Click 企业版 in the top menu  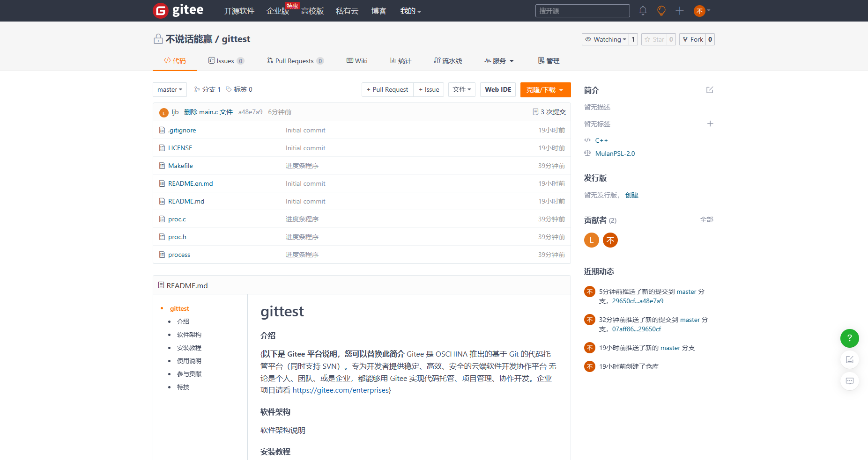click(x=278, y=11)
